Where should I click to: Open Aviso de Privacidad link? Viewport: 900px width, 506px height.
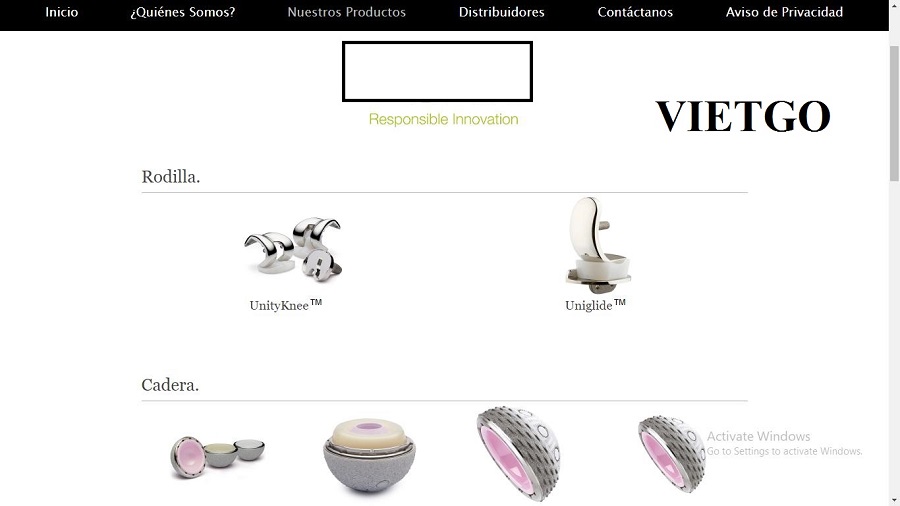point(784,12)
